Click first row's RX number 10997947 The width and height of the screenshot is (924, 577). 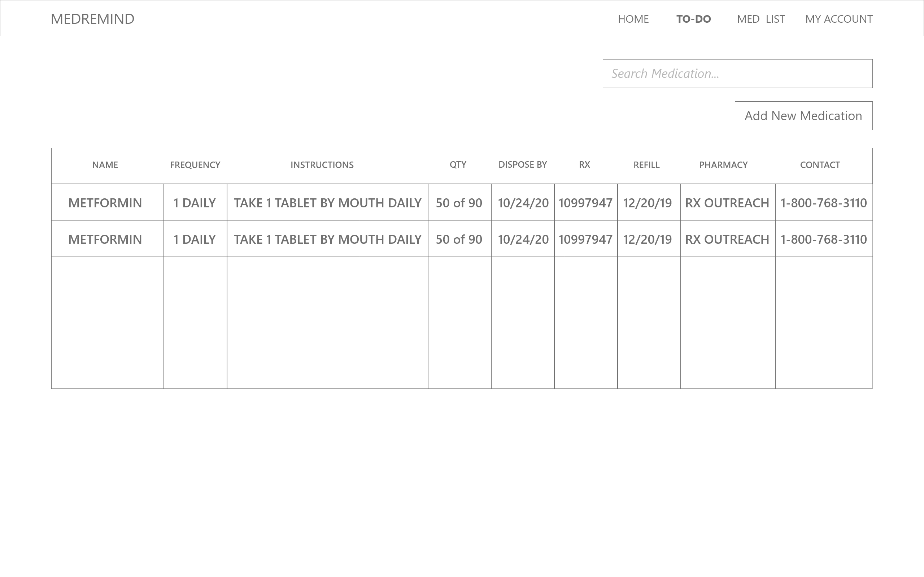point(585,203)
